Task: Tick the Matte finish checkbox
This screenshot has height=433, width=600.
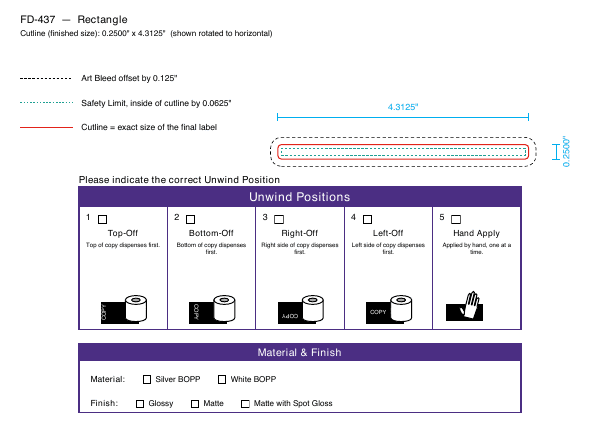Action: [195, 404]
